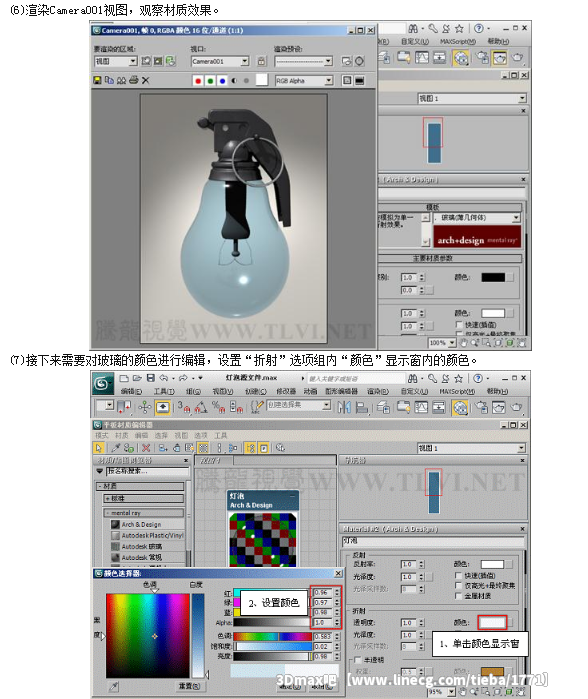Toggle the red channel button
This screenshot has width=588, height=699.
(198, 81)
